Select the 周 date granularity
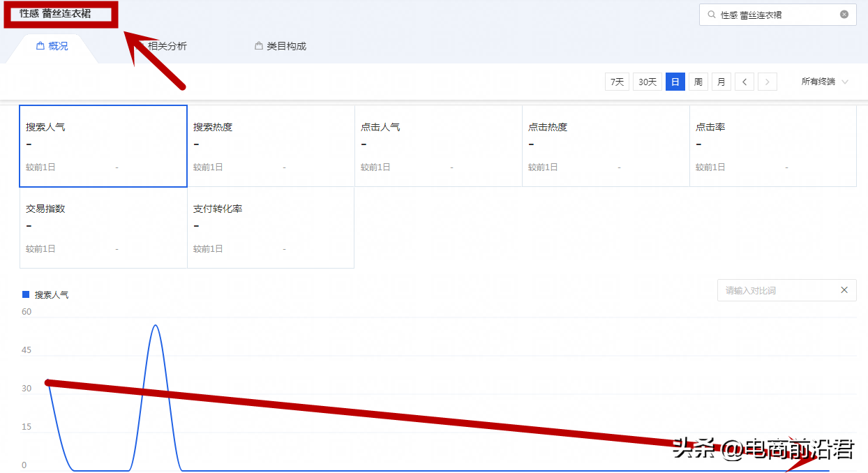868x473 pixels. [698, 82]
